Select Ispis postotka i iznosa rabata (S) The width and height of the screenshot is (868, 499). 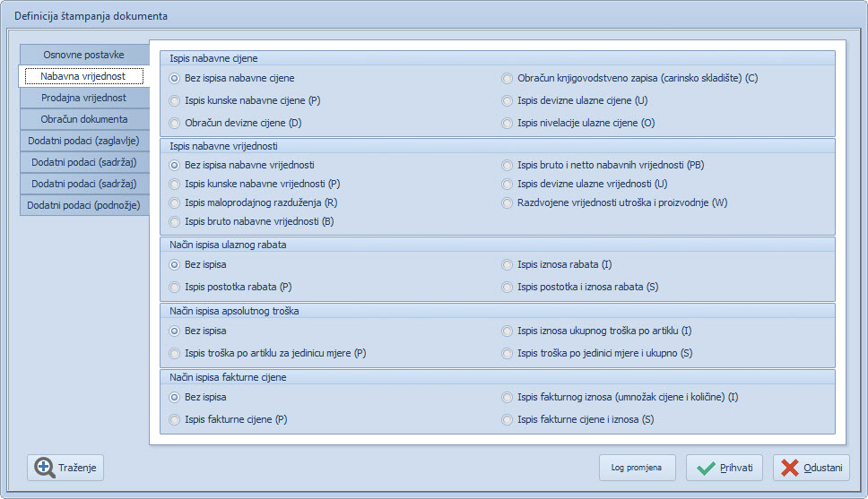(x=508, y=288)
